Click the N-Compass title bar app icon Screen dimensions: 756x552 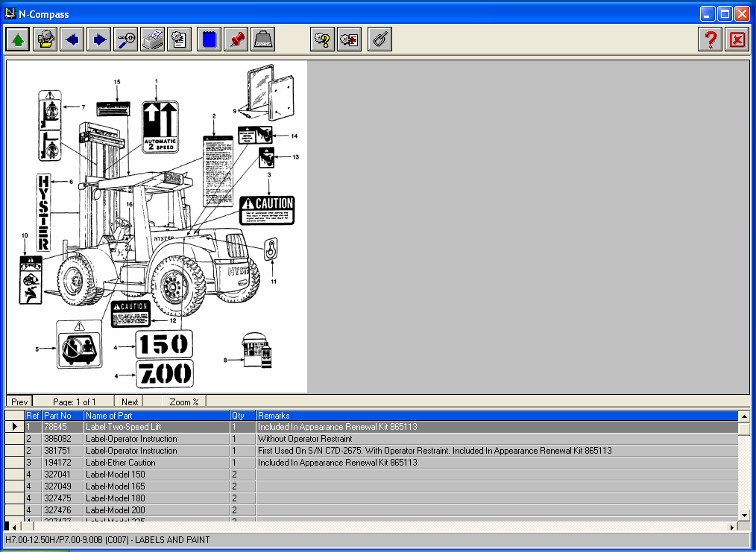point(10,13)
